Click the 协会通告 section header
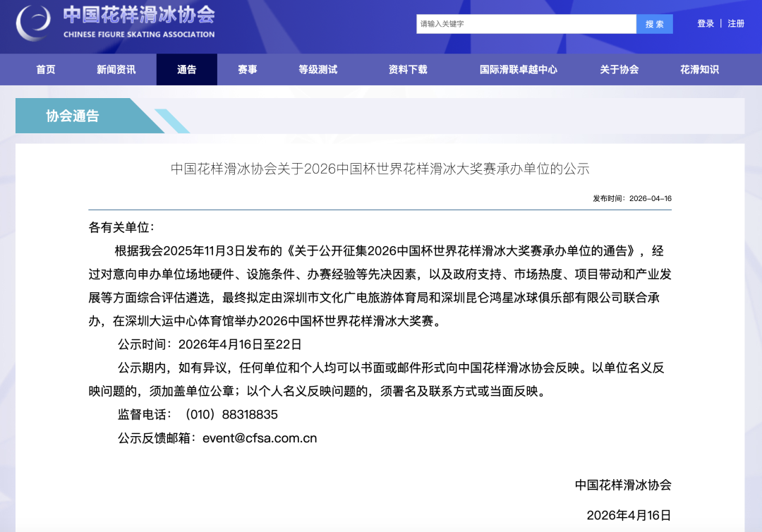 [x=73, y=116]
